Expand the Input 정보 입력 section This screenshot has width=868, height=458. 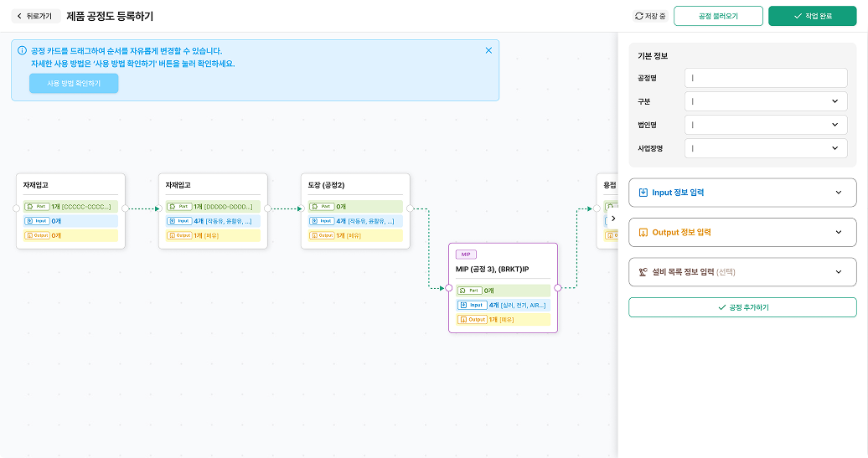pos(839,193)
